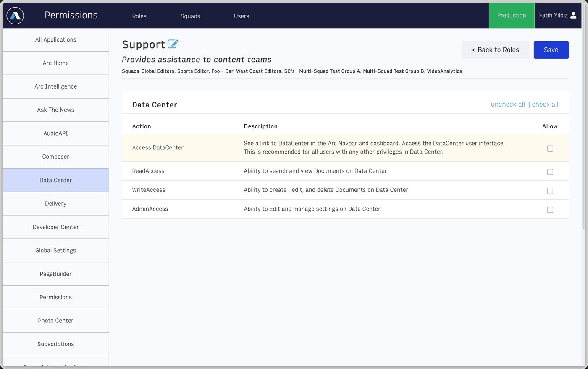Check the ReadAccess allow box
This screenshot has width=588, height=369.
click(x=550, y=172)
